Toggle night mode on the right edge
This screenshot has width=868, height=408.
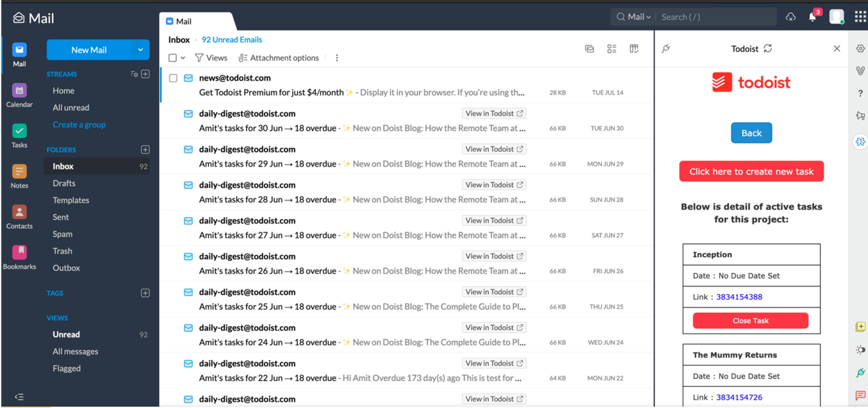click(x=860, y=349)
